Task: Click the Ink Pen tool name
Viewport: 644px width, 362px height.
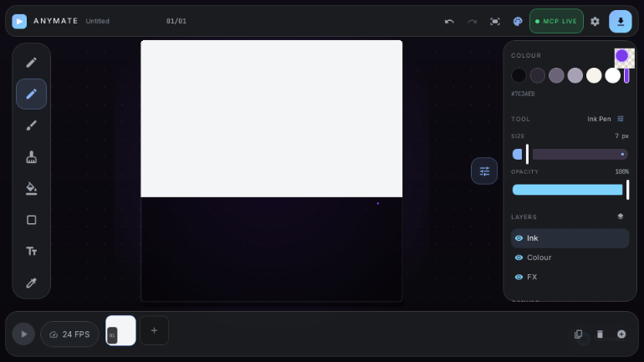Action: (599, 119)
